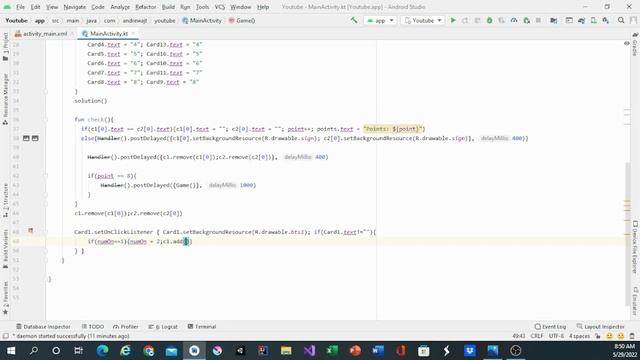Image resolution: width=640 pixels, height=360 pixels.
Task: Open the Analyze menu
Action: (120, 7)
